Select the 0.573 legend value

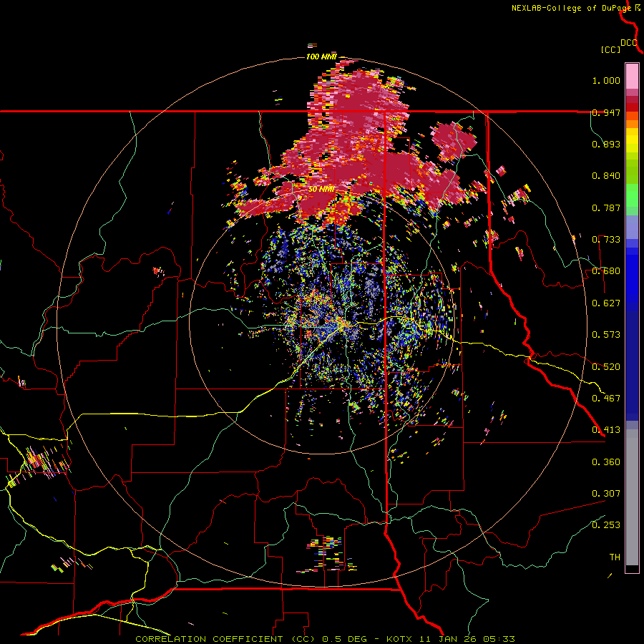tap(606, 335)
